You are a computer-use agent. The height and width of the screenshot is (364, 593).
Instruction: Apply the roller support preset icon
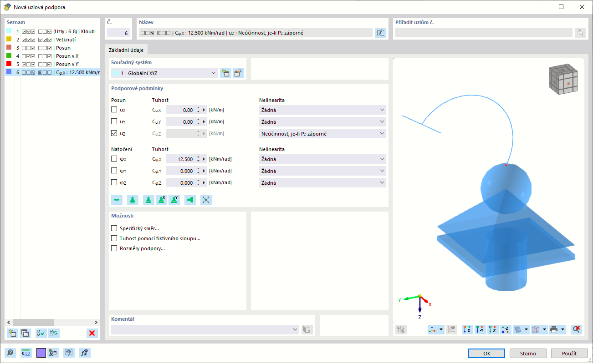pos(148,200)
